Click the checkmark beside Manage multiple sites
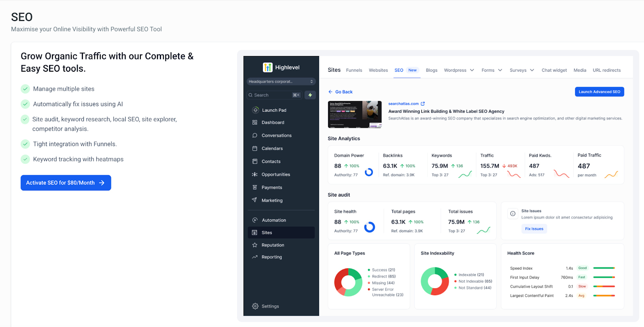The height and width of the screenshot is (327, 644). [x=25, y=89]
